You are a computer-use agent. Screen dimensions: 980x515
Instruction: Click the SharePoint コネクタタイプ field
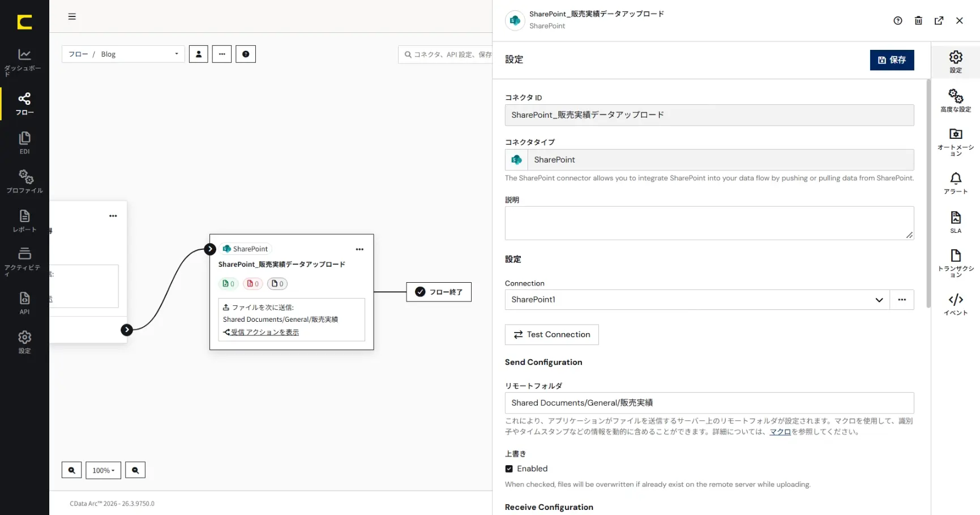tap(709, 160)
